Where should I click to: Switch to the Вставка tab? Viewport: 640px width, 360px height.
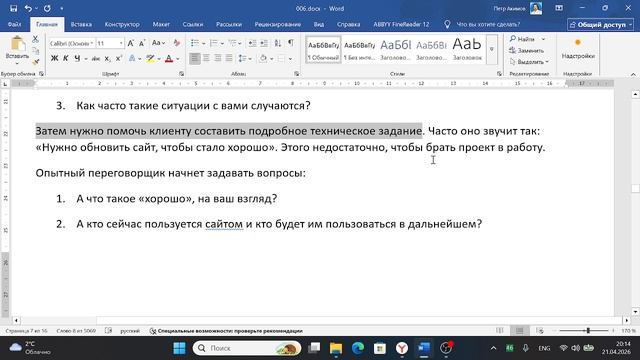click(81, 24)
